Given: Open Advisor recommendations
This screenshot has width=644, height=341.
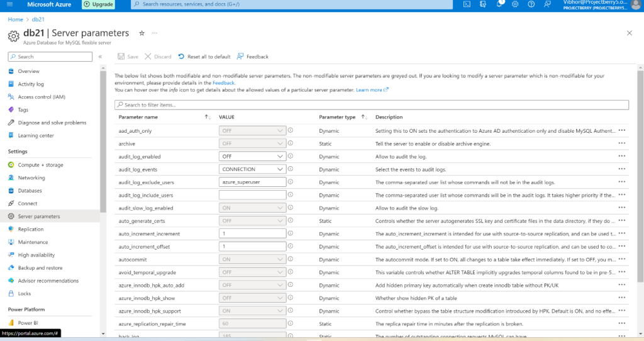Looking at the screenshot, I should (x=49, y=281).
